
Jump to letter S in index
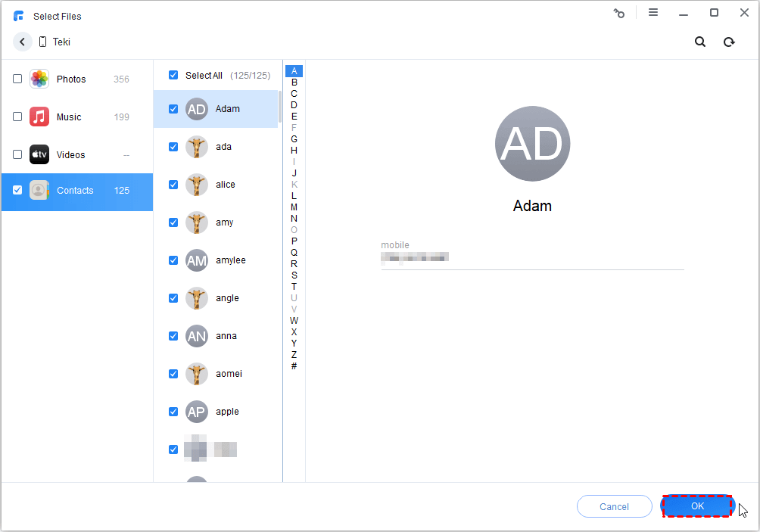coord(294,275)
